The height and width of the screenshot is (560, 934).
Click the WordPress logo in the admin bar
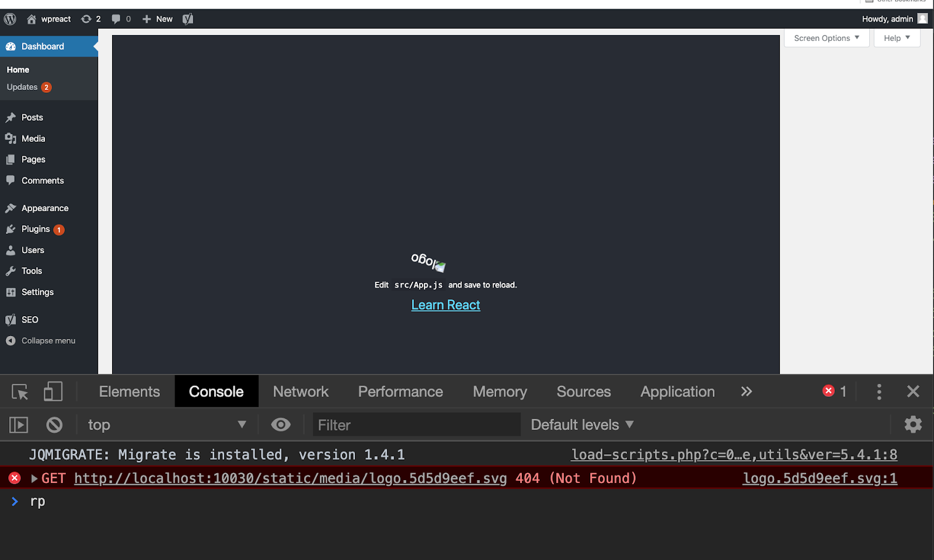9,19
